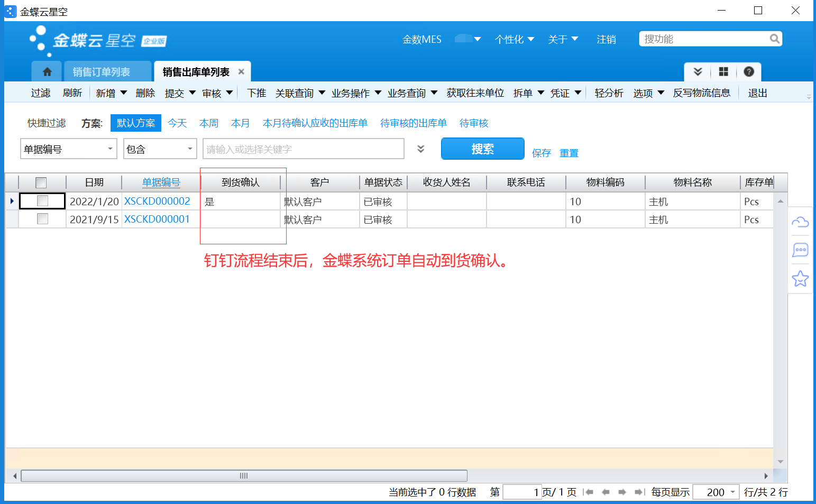Check the row XSCKD000001 checkbox

pyautogui.click(x=43, y=219)
